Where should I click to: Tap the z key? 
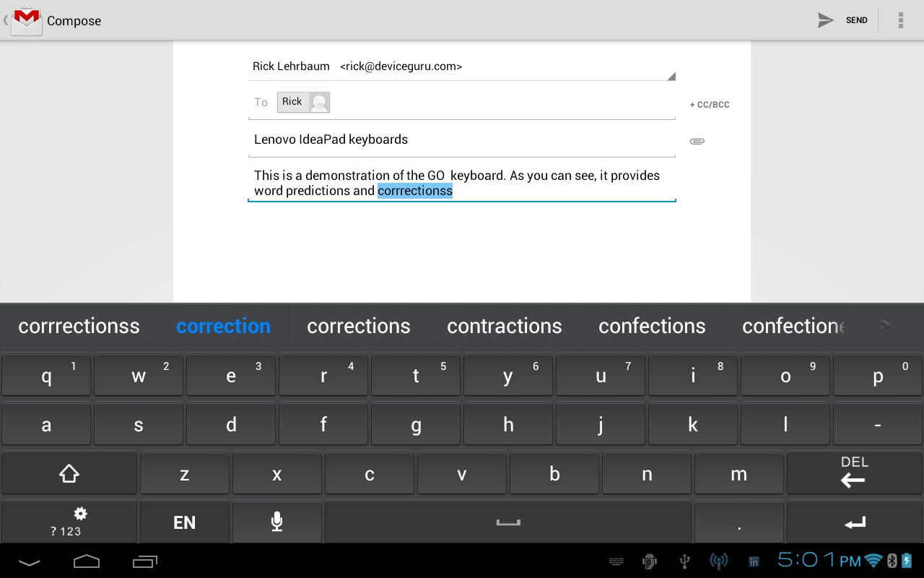click(x=185, y=473)
